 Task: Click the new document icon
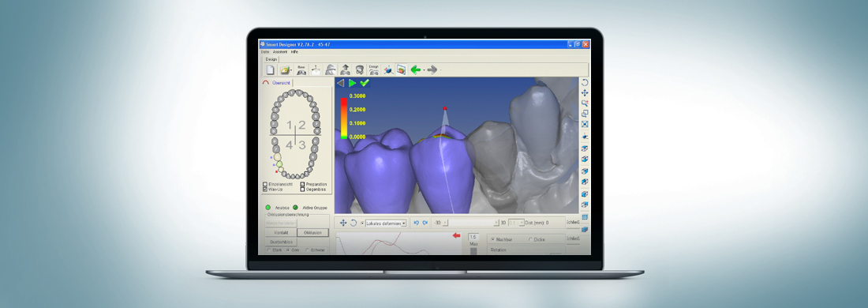pos(271,69)
